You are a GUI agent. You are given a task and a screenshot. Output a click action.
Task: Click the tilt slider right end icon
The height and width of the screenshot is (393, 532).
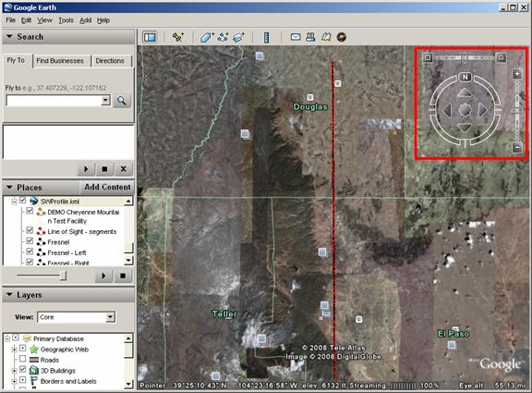501,57
